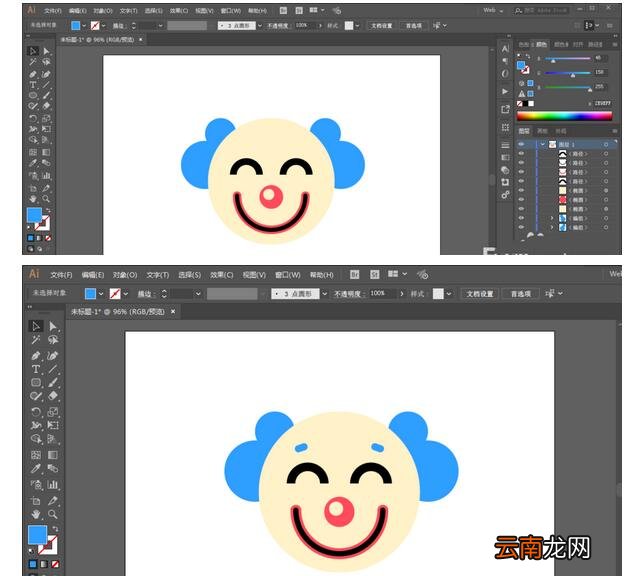Viewport: 628px width, 576px height.
Task: Toggle eye of 路径 row with pink thumbnail
Action: pos(521,172)
